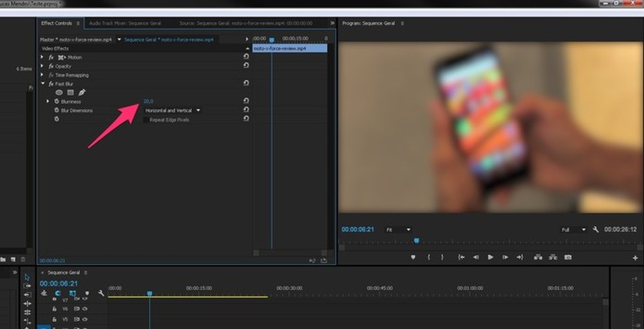Collapse the Fast Blur effect
644x329 pixels.
[x=43, y=84]
